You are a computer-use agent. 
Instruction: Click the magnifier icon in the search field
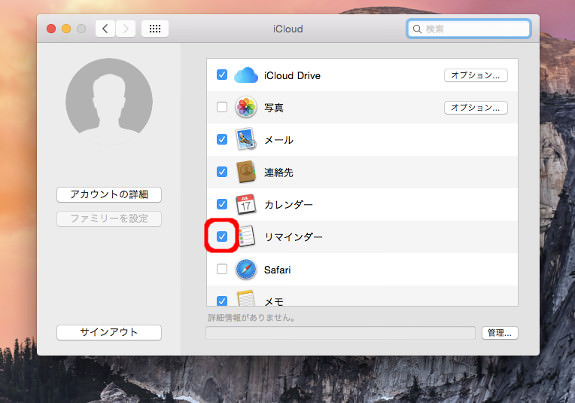[x=417, y=29]
